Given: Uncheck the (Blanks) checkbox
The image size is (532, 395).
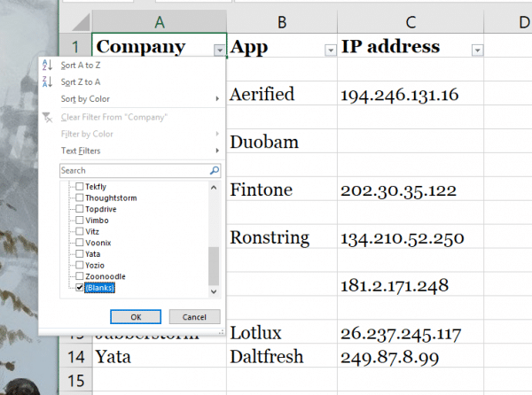Looking at the screenshot, I should click(x=80, y=288).
